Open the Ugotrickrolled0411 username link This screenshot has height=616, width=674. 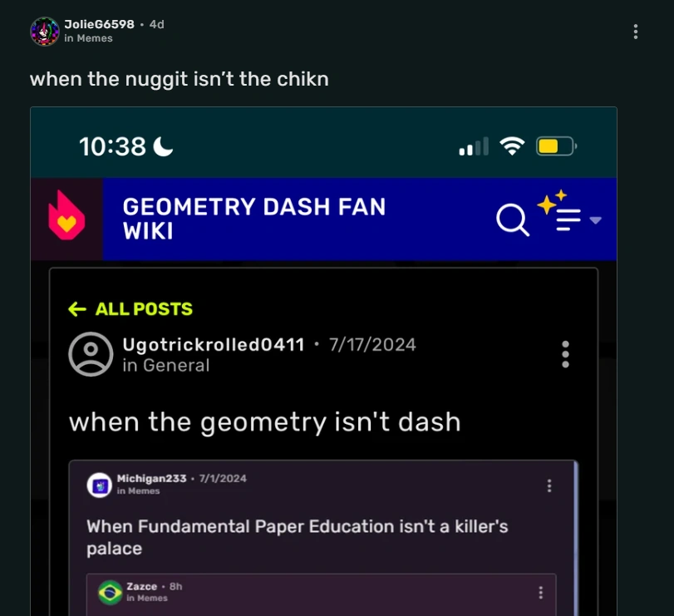[214, 345]
